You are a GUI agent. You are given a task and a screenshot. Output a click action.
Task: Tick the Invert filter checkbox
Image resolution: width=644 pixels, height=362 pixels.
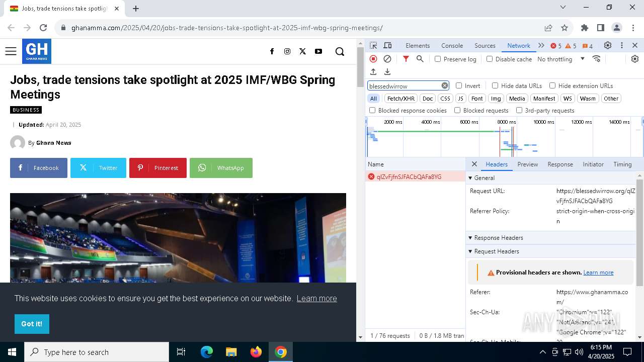click(459, 85)
